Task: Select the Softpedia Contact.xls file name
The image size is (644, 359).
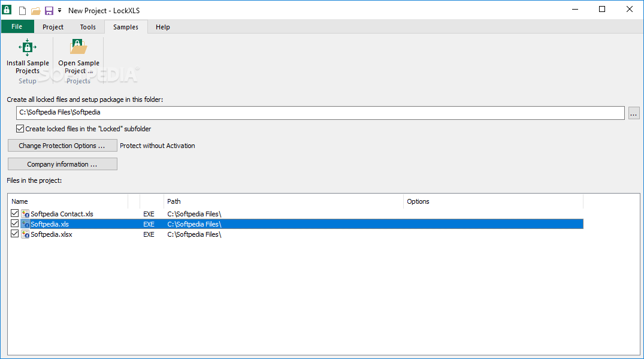Action: pyautogui.click(x=62, y=214)
